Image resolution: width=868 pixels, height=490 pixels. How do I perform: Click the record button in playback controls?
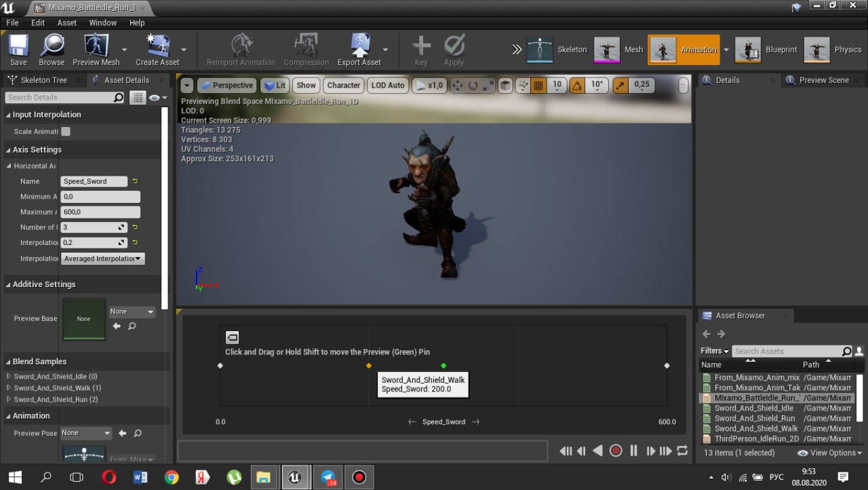pos(616,451)
